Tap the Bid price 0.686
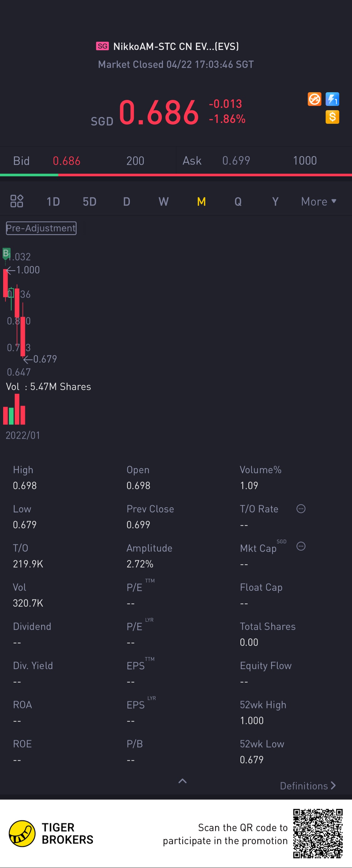 pos(67,161)
